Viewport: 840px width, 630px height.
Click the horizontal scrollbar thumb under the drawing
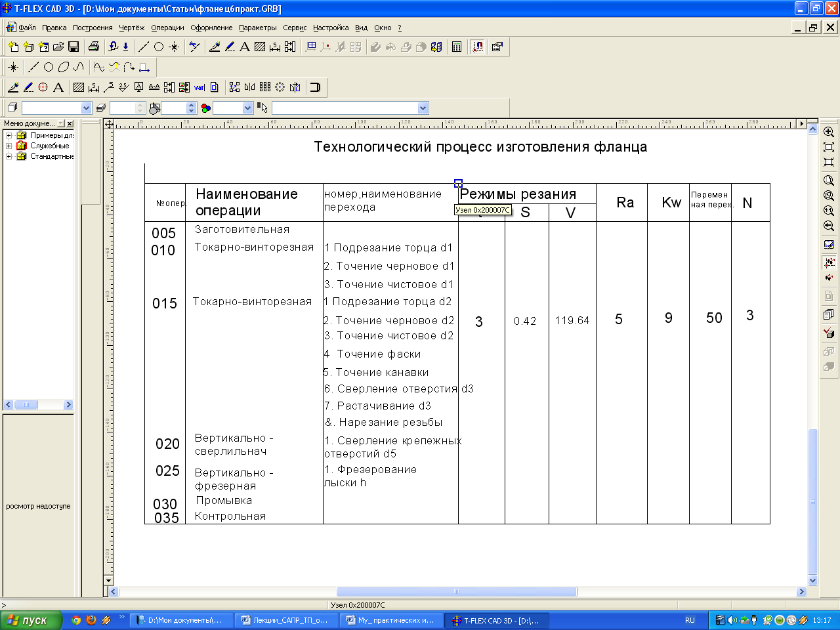(x=457, y=591)
